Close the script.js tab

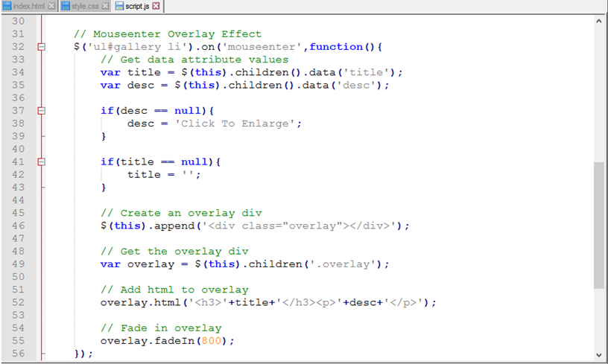pyautogui.click(x=156, y=6)
